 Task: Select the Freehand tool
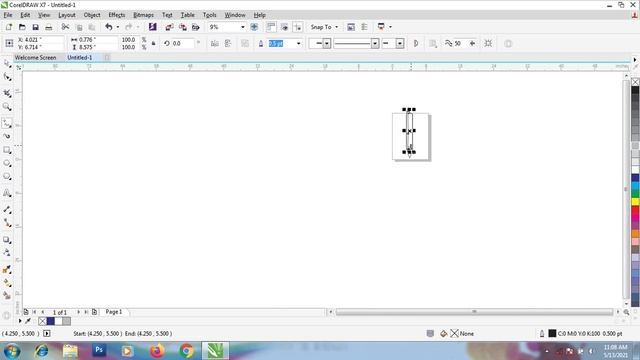7,123
